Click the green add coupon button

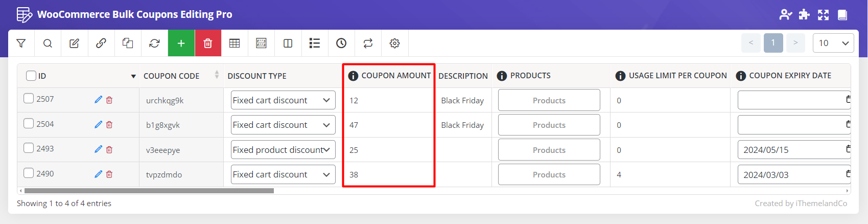coord(181,43)
